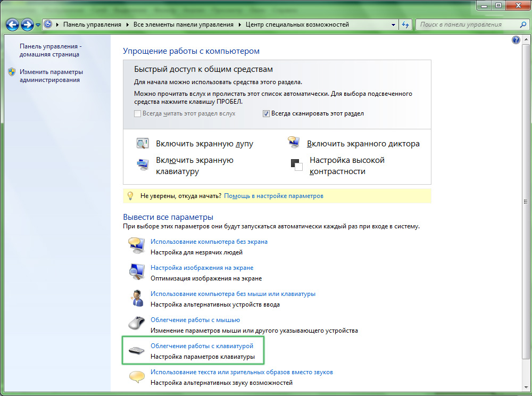Click the light bulb icon in yellow bar

tap(130, 196)
